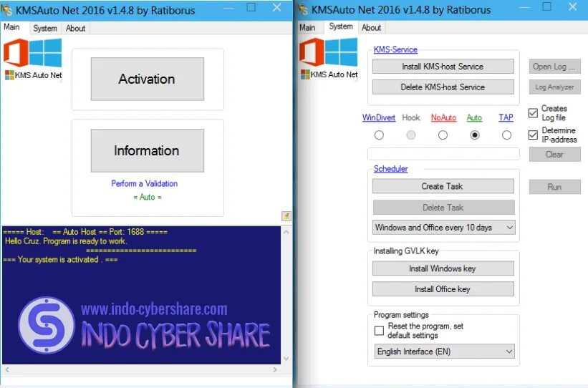Select the TAP radio button

[x=506, y=135]
